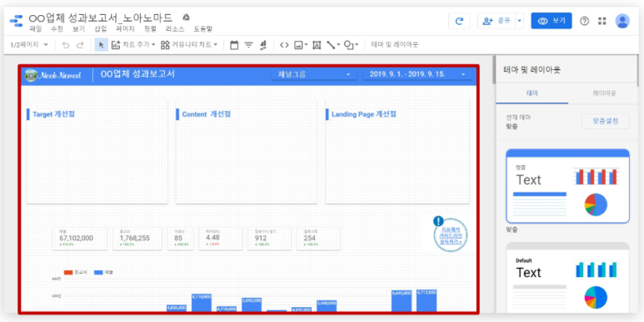Open the 페이지 menu
Viewport: 644px width, 322px height.
point(125,29)
